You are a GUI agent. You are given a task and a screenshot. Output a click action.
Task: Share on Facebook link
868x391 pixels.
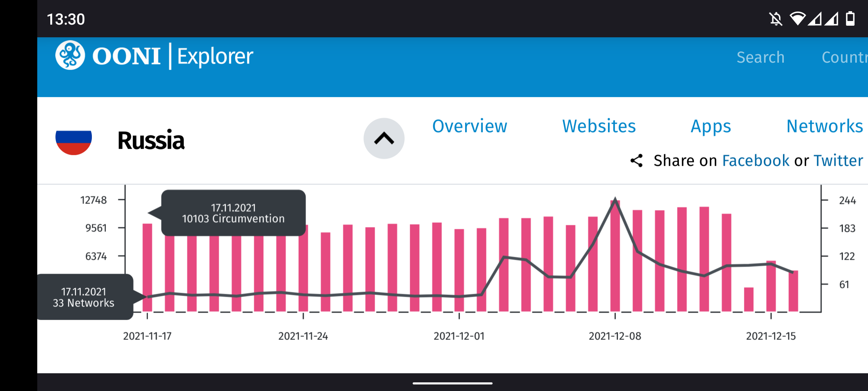tap(756, 161)
